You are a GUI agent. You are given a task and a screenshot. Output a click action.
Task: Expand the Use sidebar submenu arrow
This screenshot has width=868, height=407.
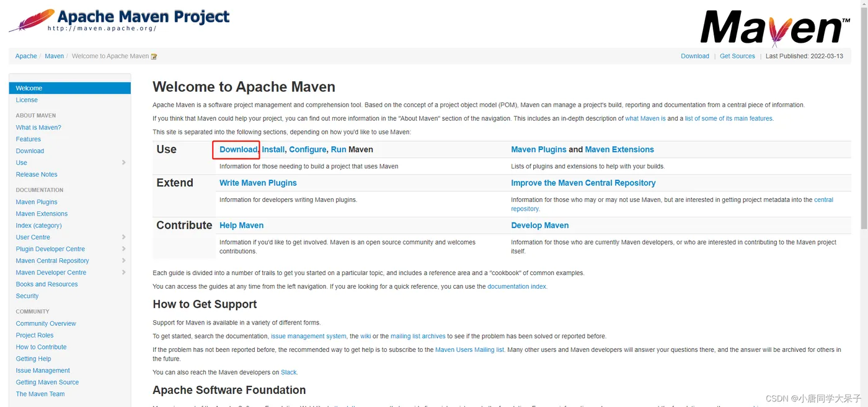[124, 163]
